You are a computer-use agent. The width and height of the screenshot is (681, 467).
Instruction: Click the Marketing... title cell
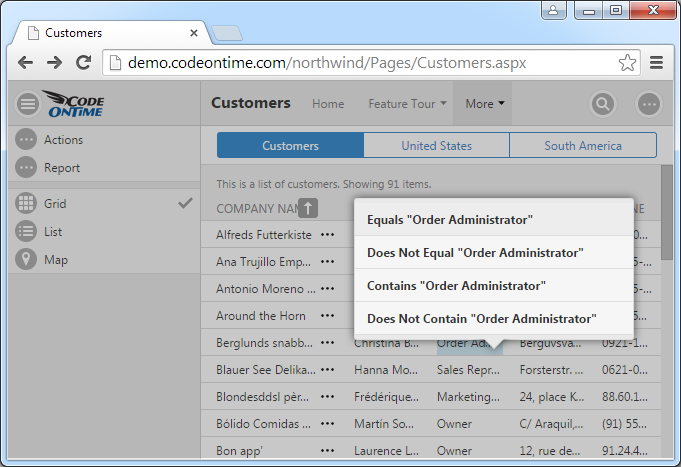point(468,397)
